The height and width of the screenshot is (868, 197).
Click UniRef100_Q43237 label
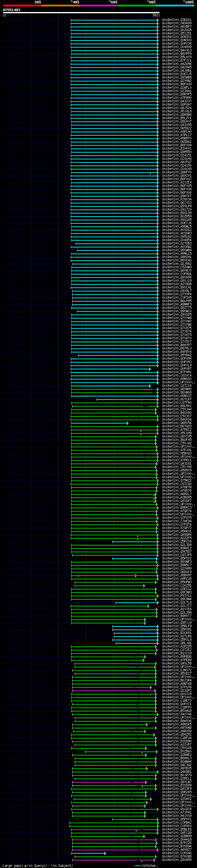(x=177, y=101)
